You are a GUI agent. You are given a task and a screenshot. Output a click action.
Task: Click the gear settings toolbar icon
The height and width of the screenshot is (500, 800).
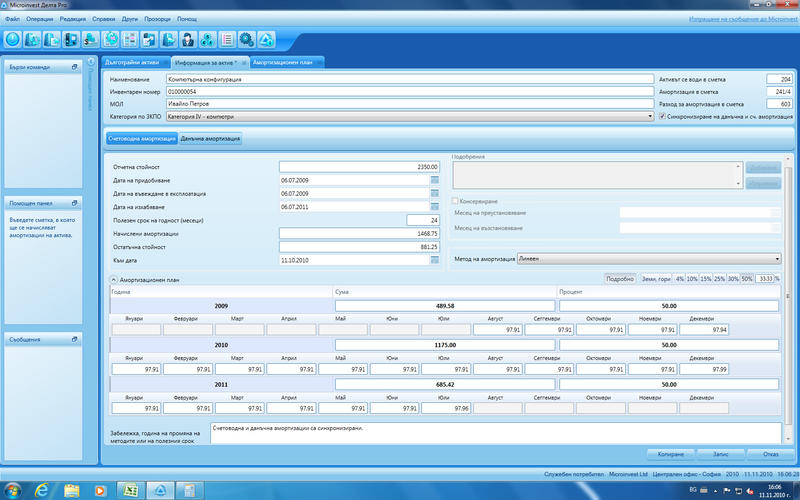(246, 40)
